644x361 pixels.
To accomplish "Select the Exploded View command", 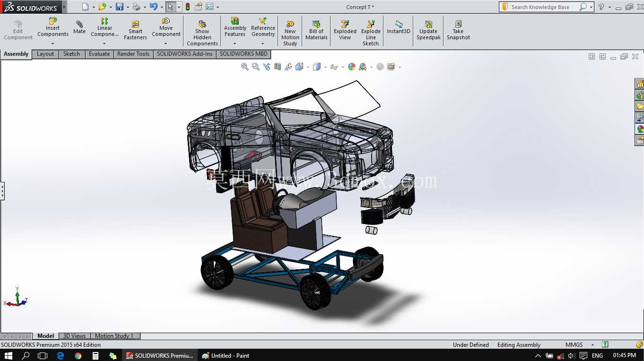I will pos(345,30).
